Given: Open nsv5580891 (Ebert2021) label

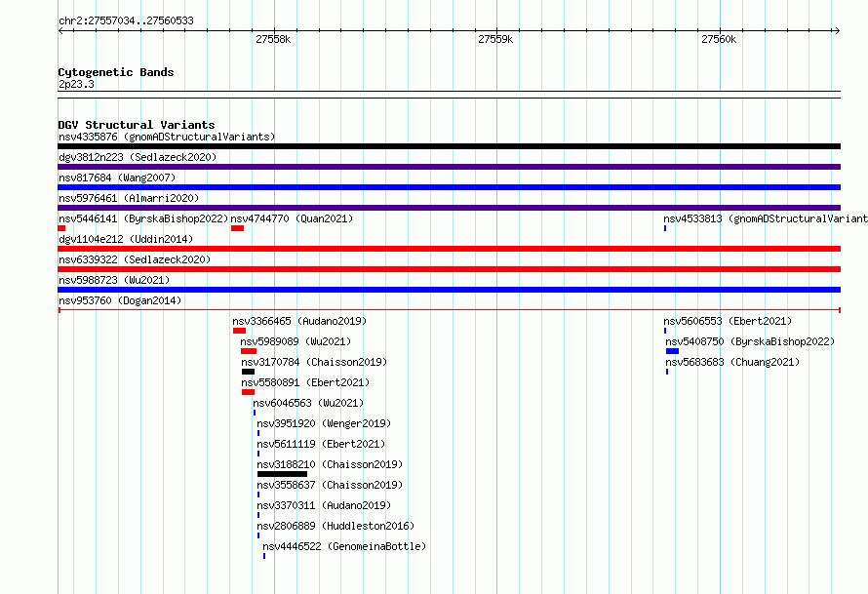Looking at the screenshot, I should coord(305,382).
